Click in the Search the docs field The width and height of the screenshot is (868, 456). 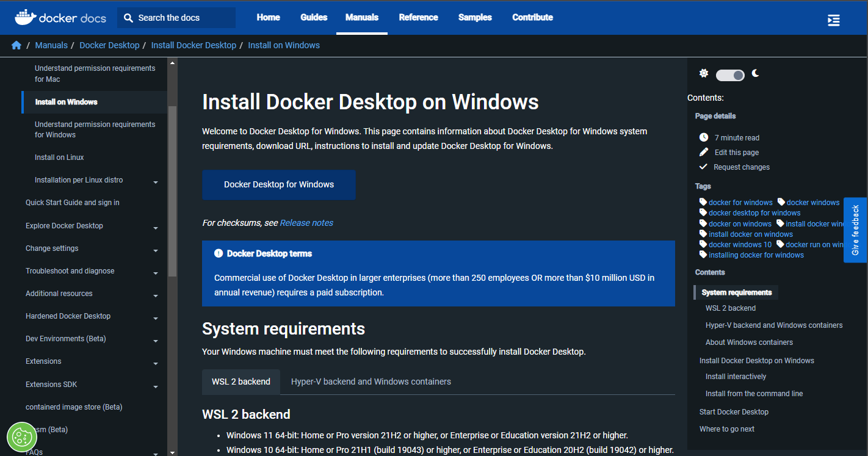click(x=176, y=18)
